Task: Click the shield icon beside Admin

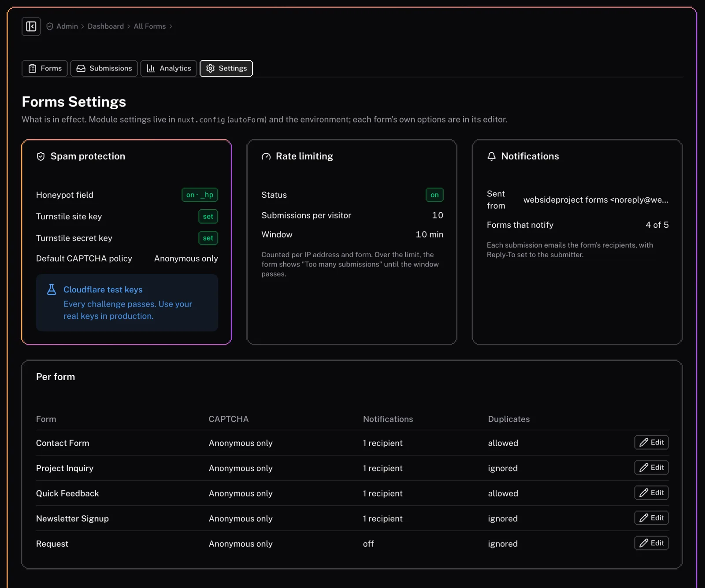Action: (50, 26)
